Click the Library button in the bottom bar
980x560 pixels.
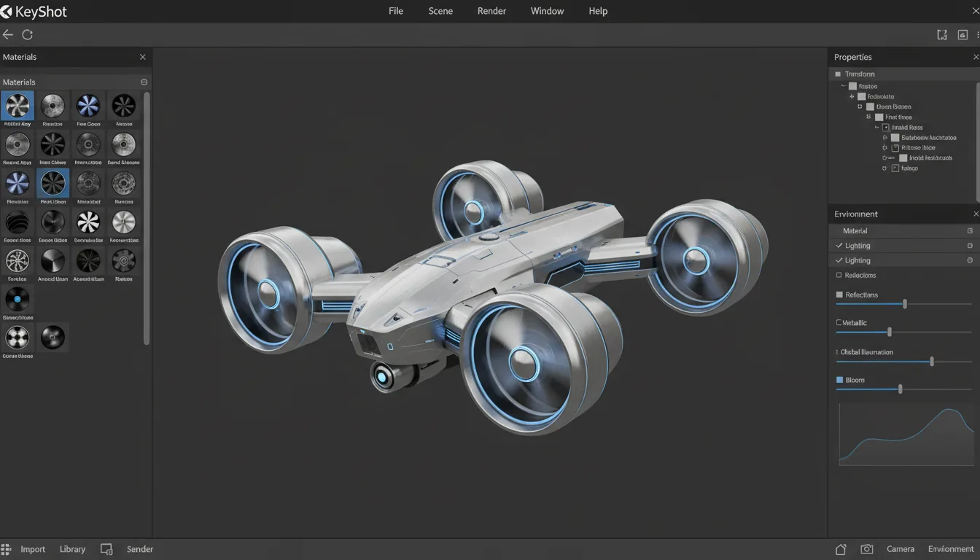pyautogui.click(x=72, y=548)
